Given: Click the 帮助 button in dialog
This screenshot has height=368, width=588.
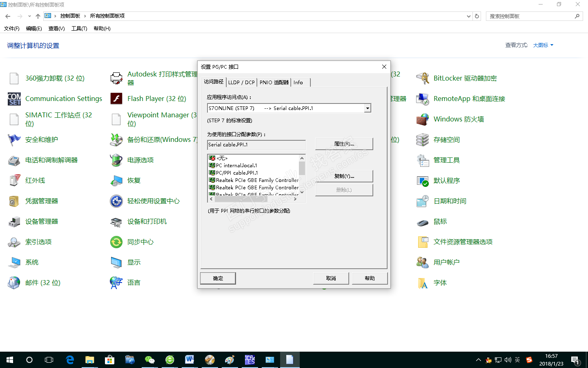Looking at the screenshot, I should pos(370,278).
